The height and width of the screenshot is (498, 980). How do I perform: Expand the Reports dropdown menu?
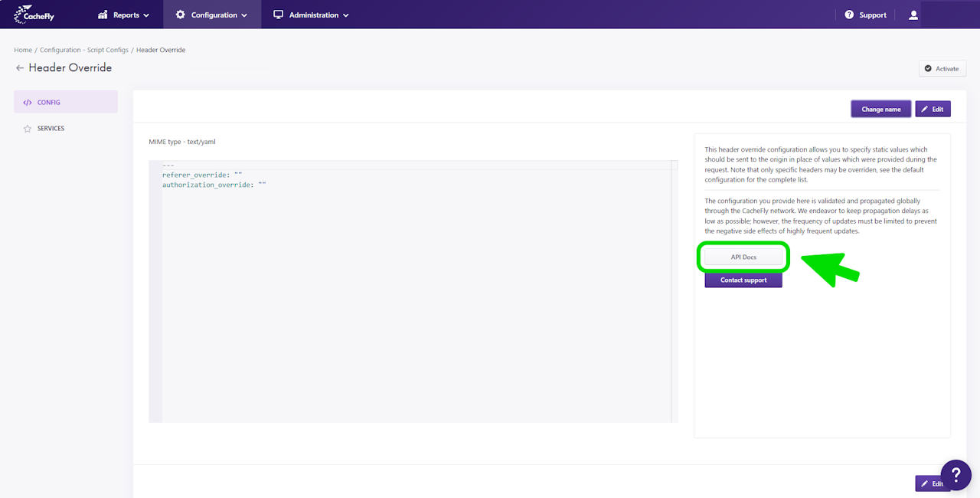[x=124, y=15]
